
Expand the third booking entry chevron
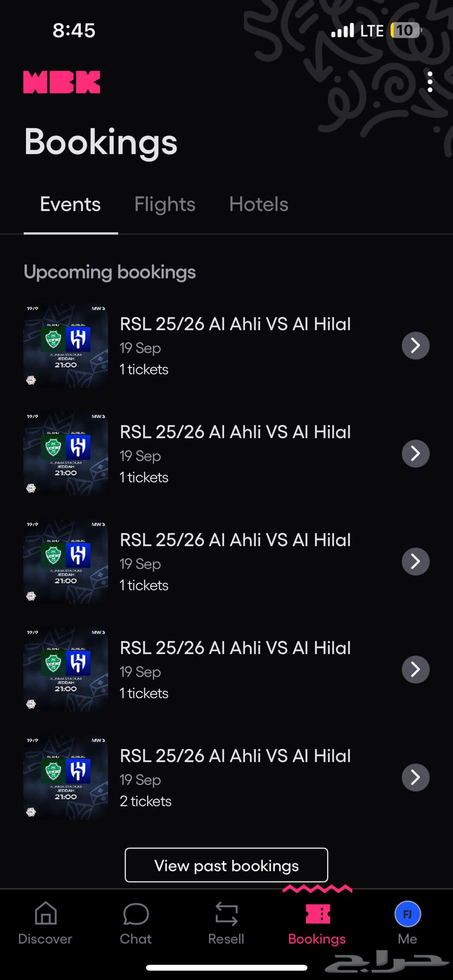pos(415,561)
